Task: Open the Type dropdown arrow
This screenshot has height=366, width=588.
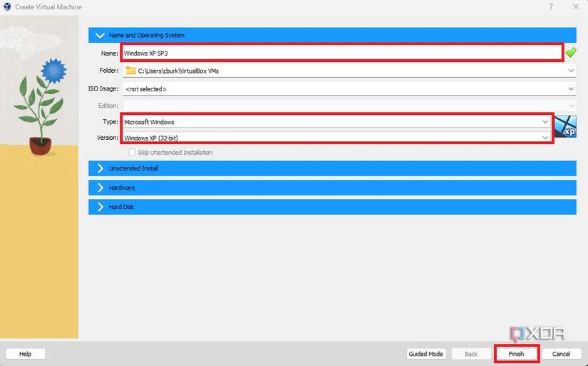Action: point(545,122)
